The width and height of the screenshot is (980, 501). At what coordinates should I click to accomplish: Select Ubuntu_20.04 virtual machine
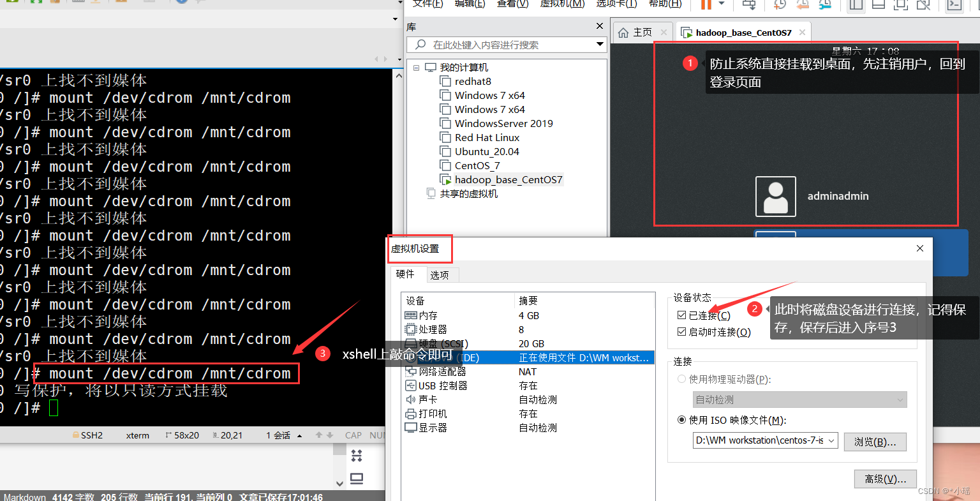pos(487,151)
